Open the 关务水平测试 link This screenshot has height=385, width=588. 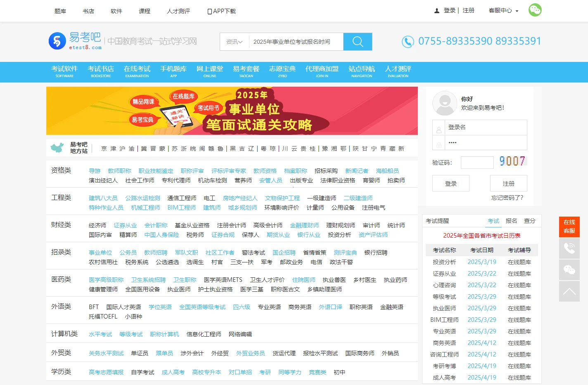click(106, 353)
